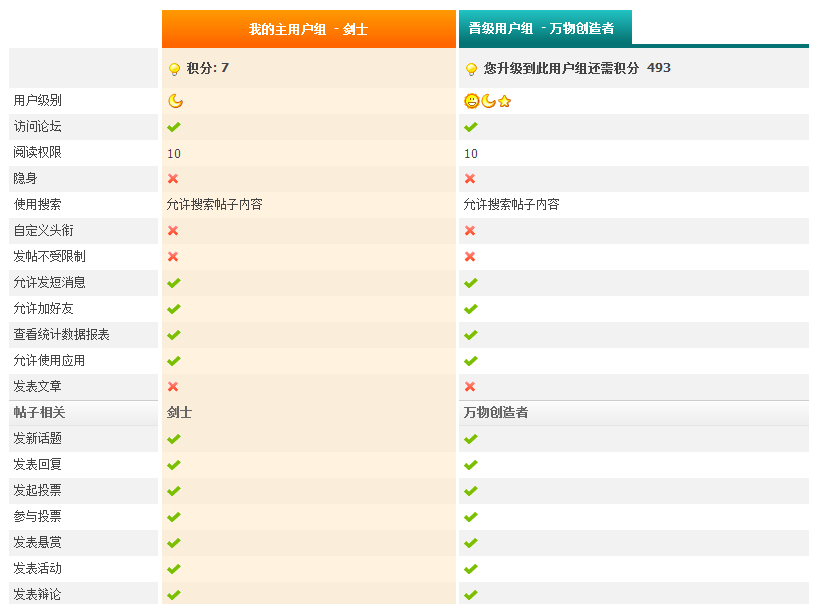The image size is (816, 604).
Task: Click 万物创造者 in the 帖子相关 row
Action: click(x=496, y=413)
